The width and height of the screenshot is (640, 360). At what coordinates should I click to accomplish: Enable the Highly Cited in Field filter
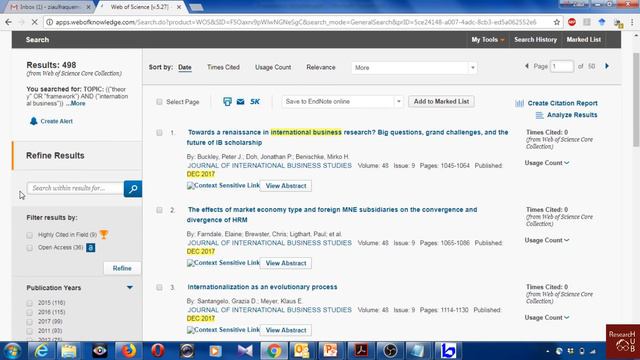pyautogui.click(x=29, y=235)
